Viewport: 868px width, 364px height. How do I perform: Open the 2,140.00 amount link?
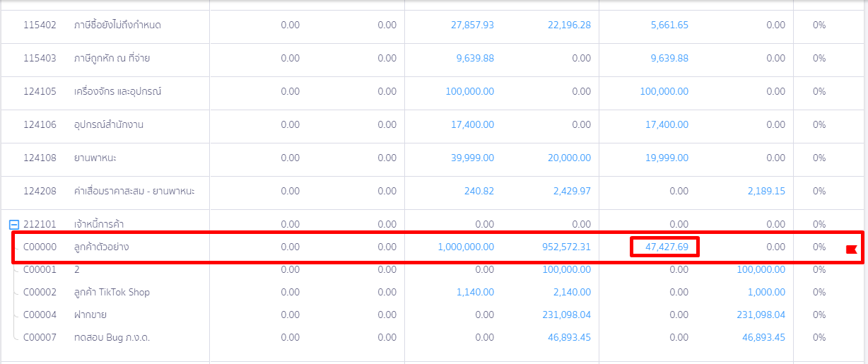coord(572,293)
